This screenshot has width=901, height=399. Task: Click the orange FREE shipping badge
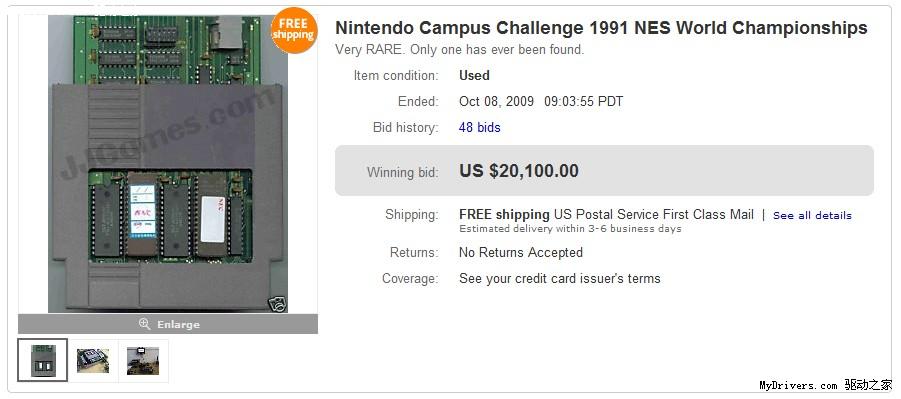[x=294, y=30]
